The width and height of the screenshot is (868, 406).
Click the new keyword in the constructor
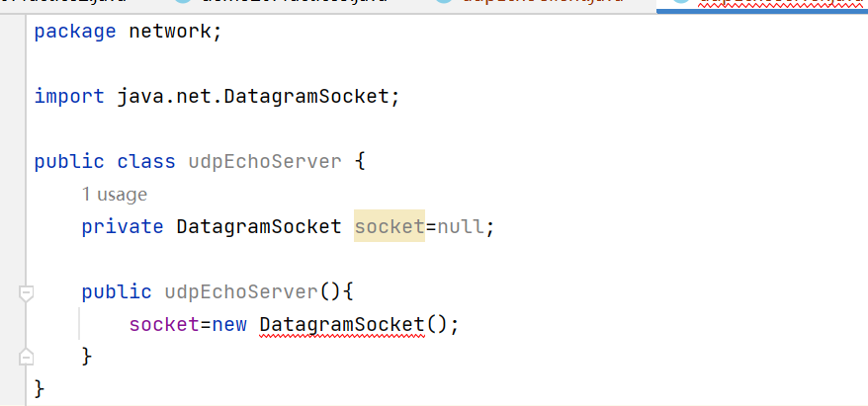point(229,325)
